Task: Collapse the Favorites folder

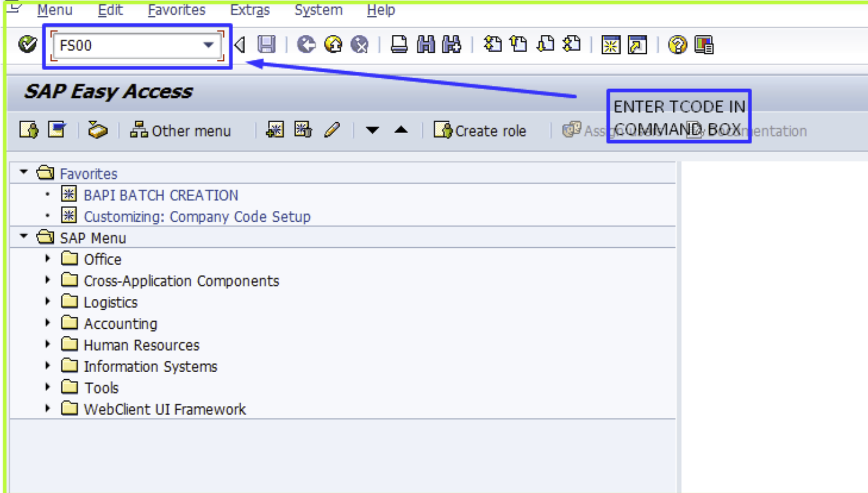Action: [23, 173]
